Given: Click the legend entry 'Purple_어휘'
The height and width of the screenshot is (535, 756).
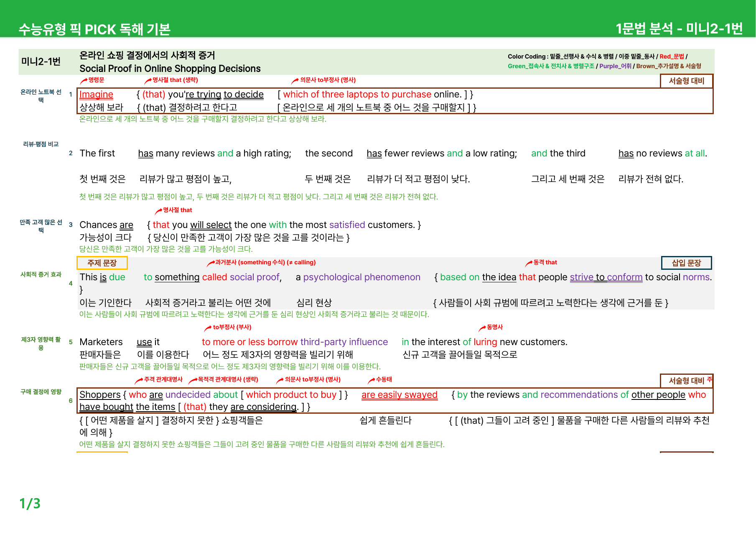Looking at the screenshot, I should (615, 66).
